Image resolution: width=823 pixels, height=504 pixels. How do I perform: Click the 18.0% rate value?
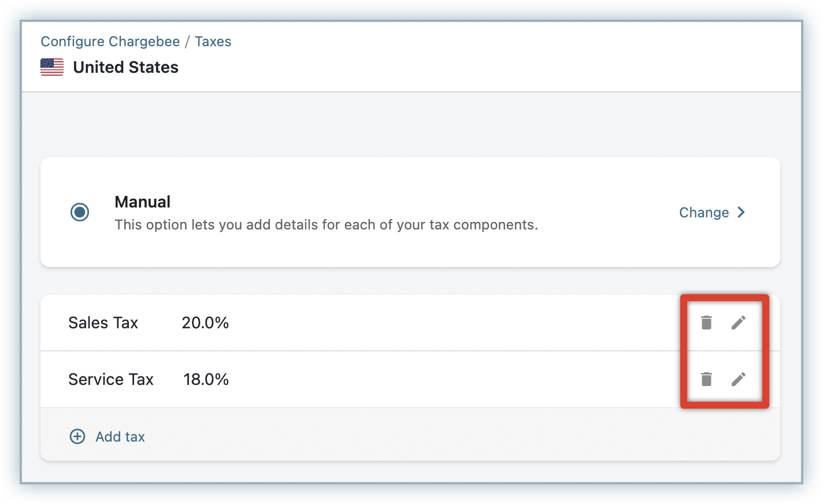pos(206,379)
